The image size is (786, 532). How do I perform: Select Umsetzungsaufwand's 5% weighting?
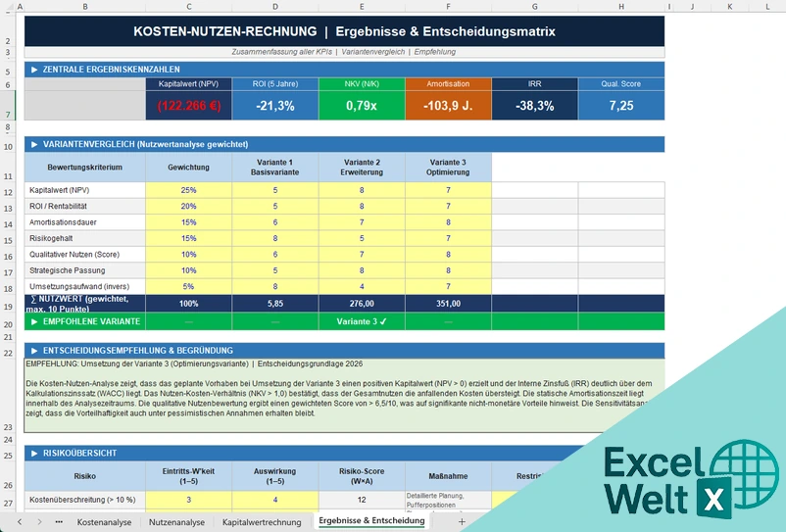tap(189, 286)
